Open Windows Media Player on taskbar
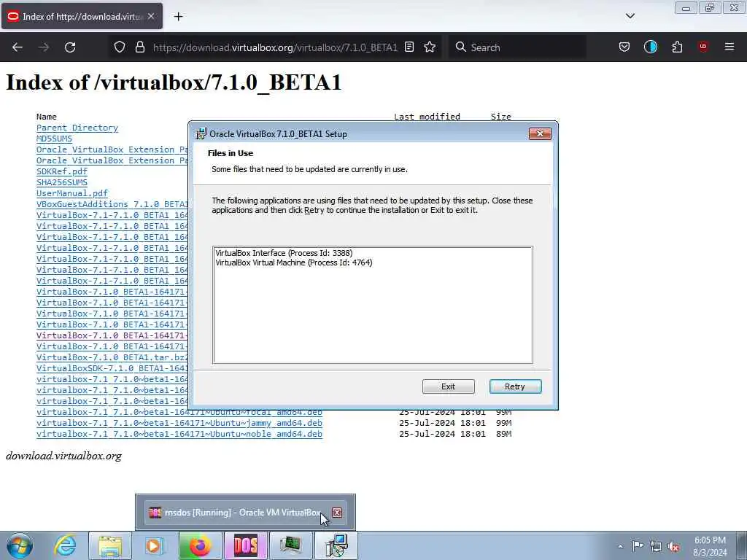 [153, 545]
